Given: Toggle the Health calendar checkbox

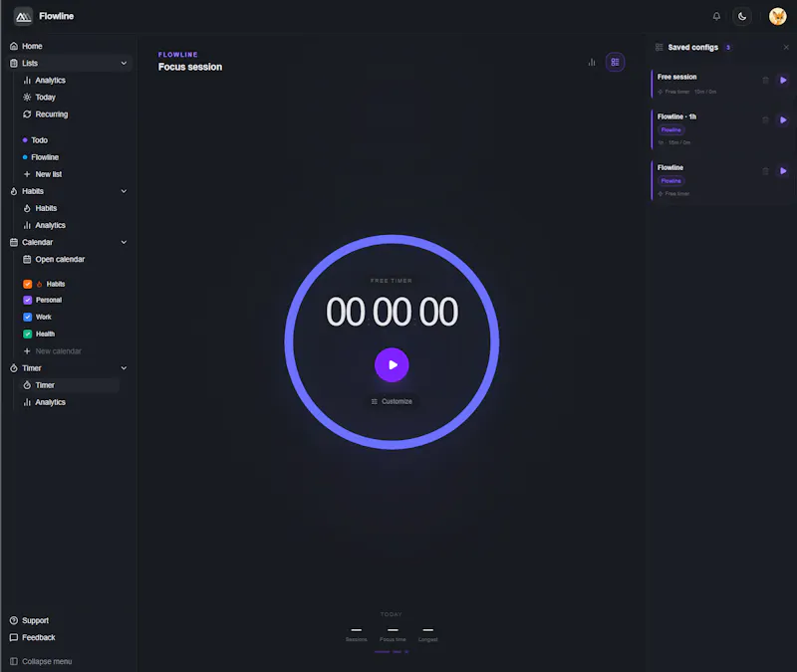Looking at the screenshot, I should [x=28, y=335].
